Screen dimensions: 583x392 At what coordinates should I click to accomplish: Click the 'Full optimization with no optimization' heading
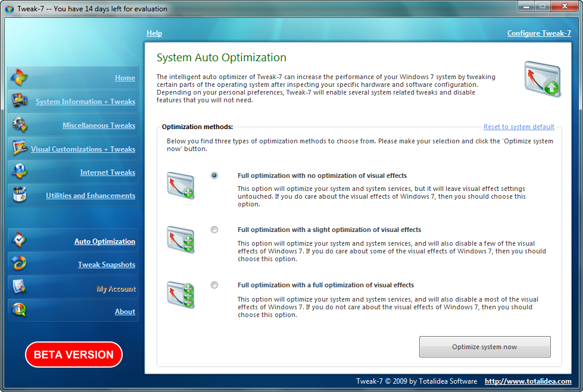(322, 175)
